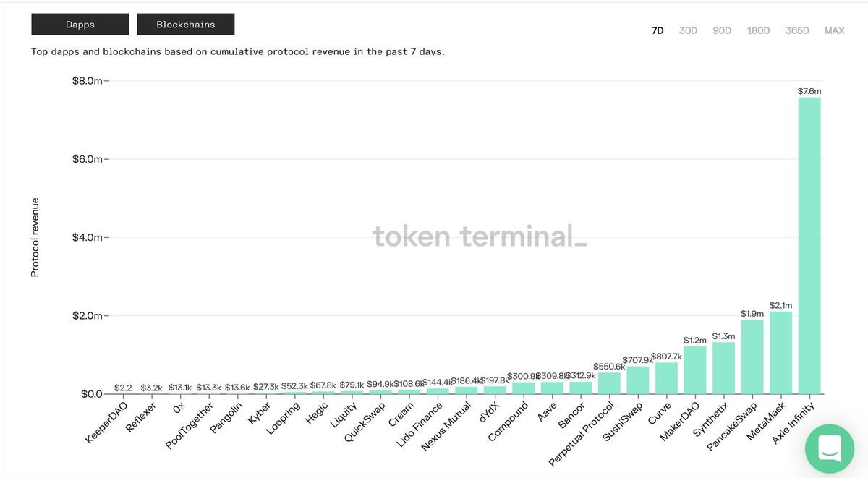Select the 365D time range
The height and width of the screenshot is (478, 868).
797,30
